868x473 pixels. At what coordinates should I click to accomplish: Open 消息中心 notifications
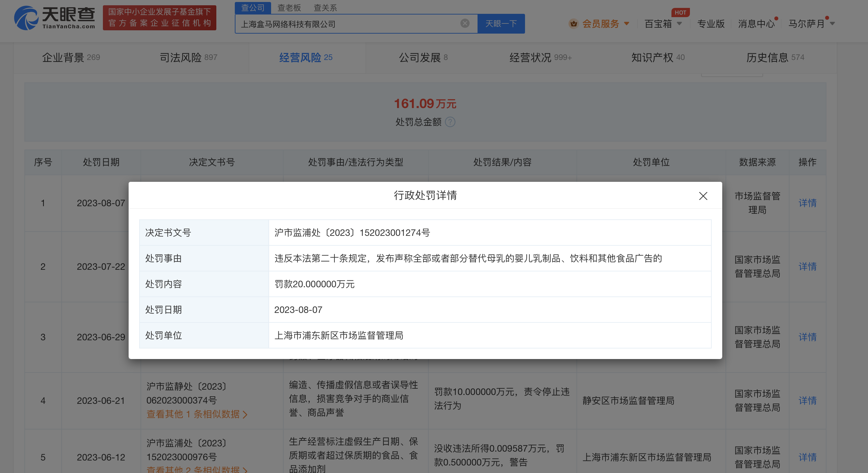point(756,24)
